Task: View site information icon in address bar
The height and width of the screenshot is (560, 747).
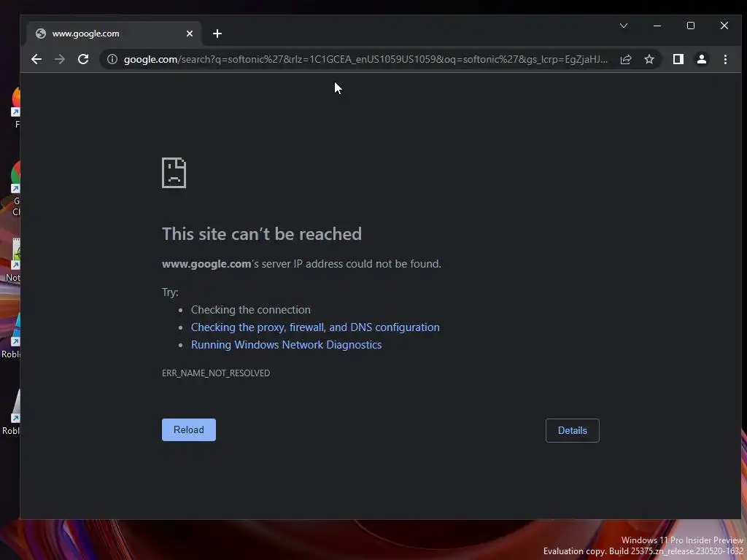Action: pyautogui.click(x=112, y=59)
